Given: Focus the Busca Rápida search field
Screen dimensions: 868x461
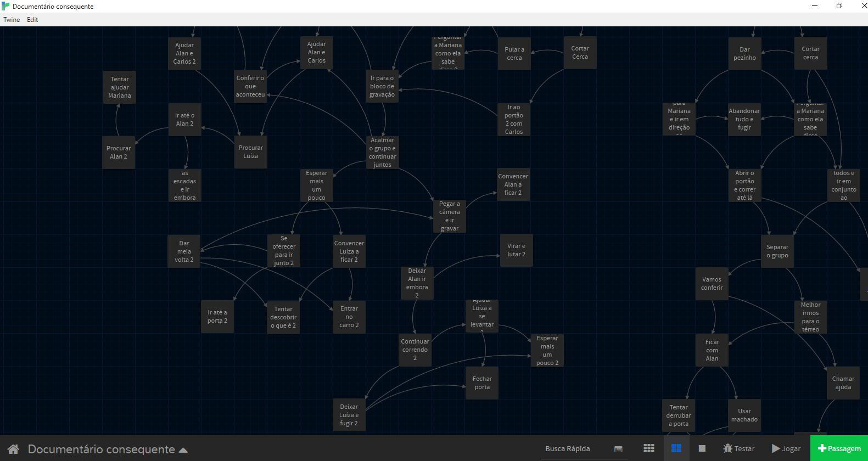Looking at the screenshot, I should [x=578, y=448].
